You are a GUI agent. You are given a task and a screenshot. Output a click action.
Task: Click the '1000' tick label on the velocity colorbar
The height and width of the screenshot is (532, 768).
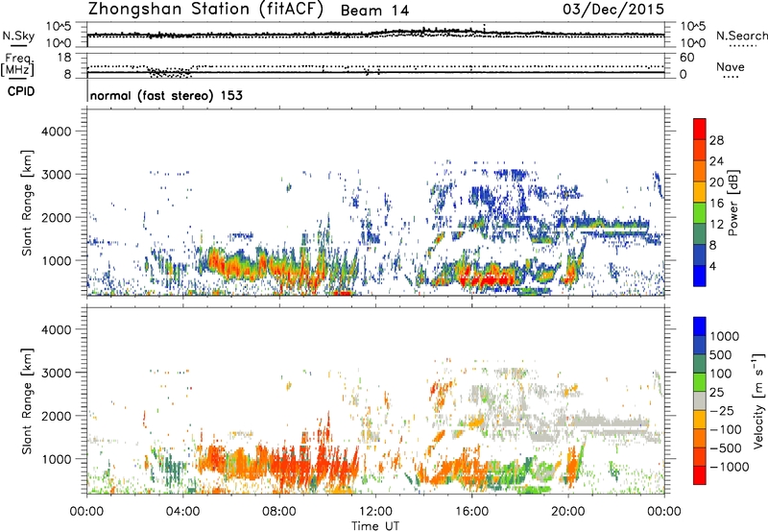724,336
